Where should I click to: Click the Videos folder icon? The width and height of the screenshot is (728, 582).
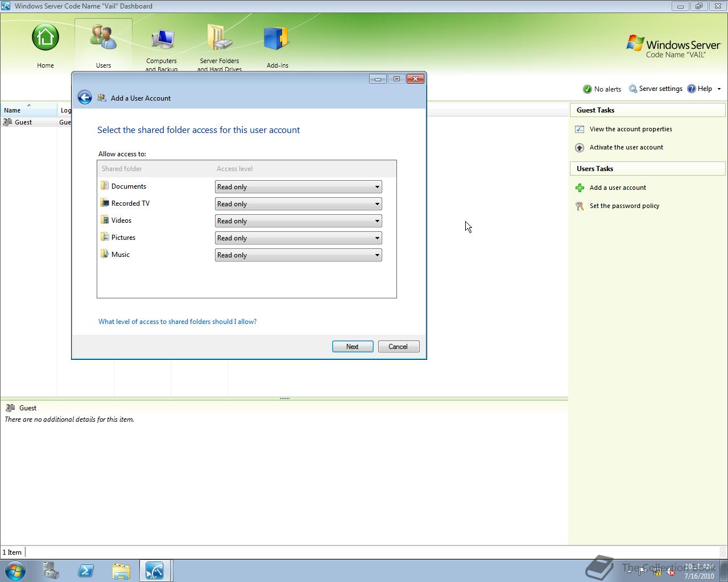coord(105,220)
